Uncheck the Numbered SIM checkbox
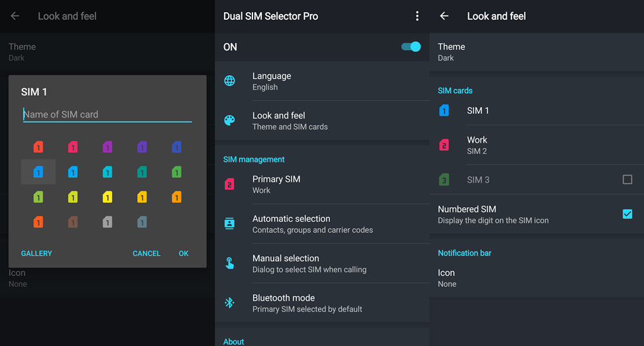Screen dimensions: 644x346 [x=627, y=214]
